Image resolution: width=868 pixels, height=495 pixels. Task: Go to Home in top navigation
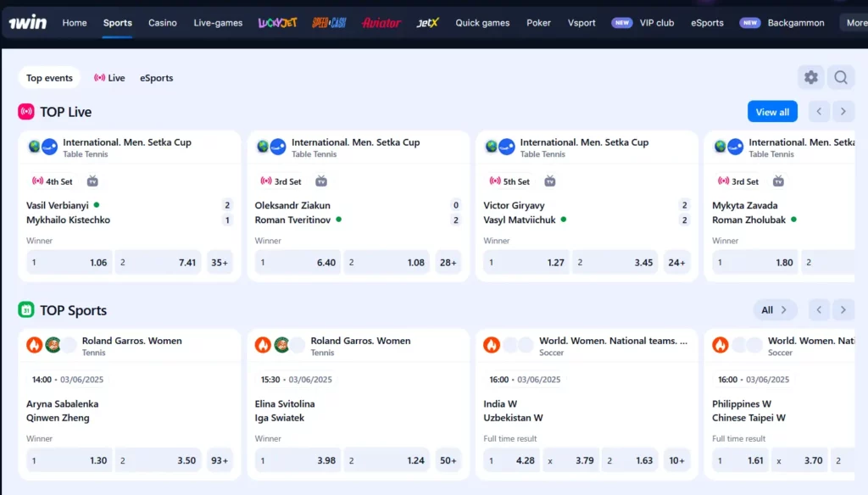pos(75,23)
